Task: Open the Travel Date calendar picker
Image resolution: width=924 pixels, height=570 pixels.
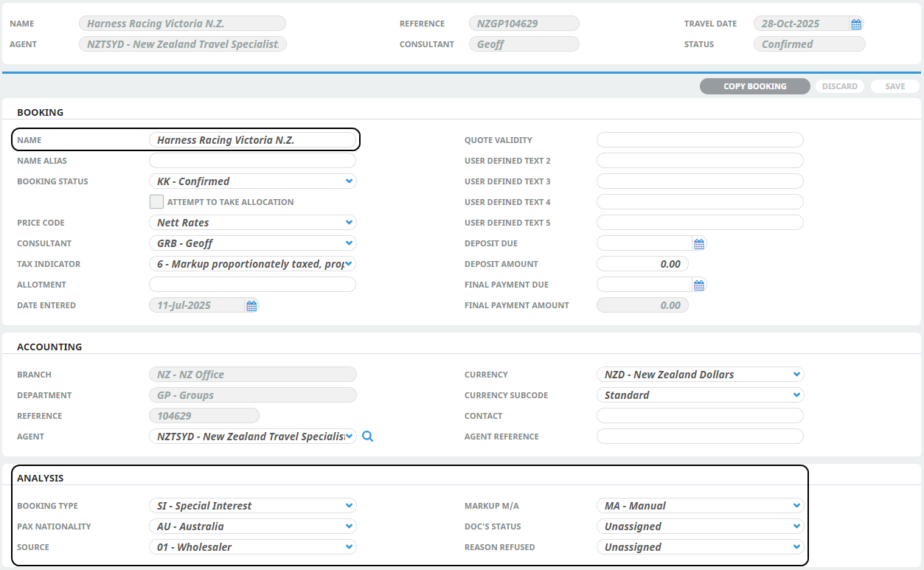Action: [x=855, y=24]
